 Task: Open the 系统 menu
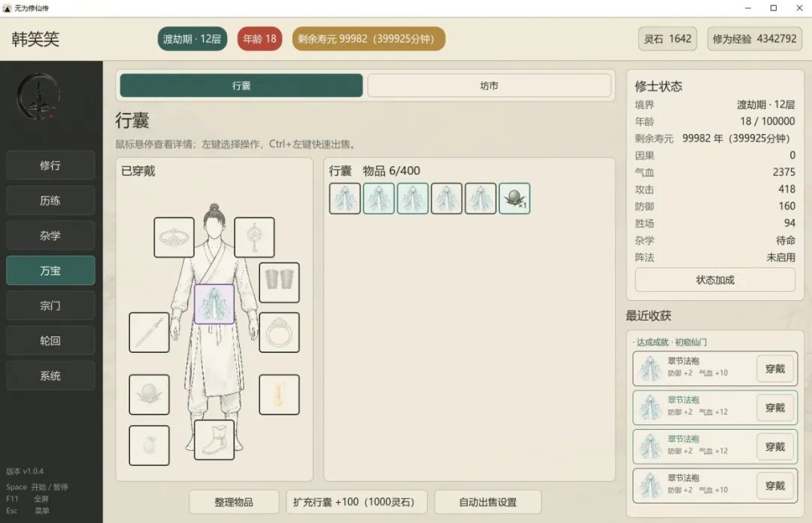pyautogui.click(x=50, y=376)
